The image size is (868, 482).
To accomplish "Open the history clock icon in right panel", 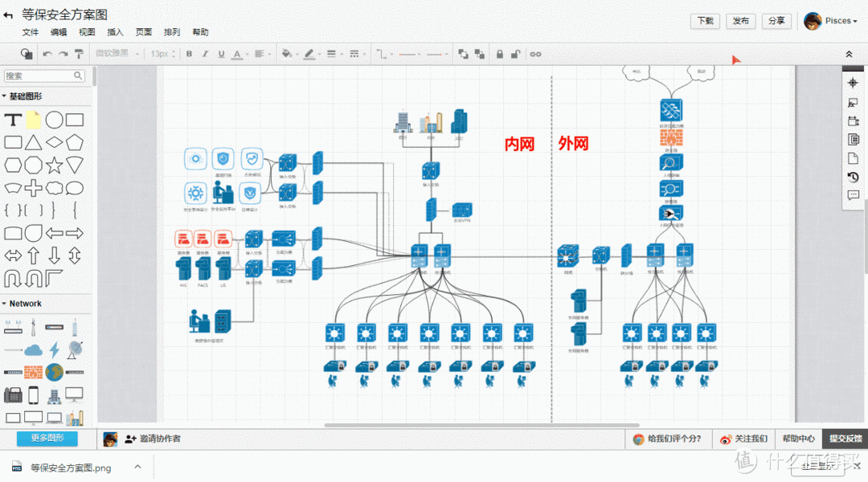I will [854, 178].
